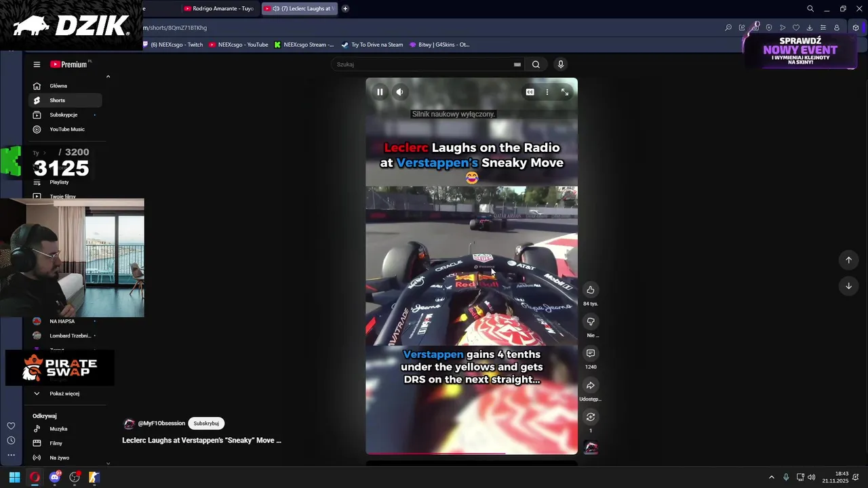Go to the next Short arrow
Image resolution: width=868 pixels, height=488 pixels.
click(x=848, y=286)
